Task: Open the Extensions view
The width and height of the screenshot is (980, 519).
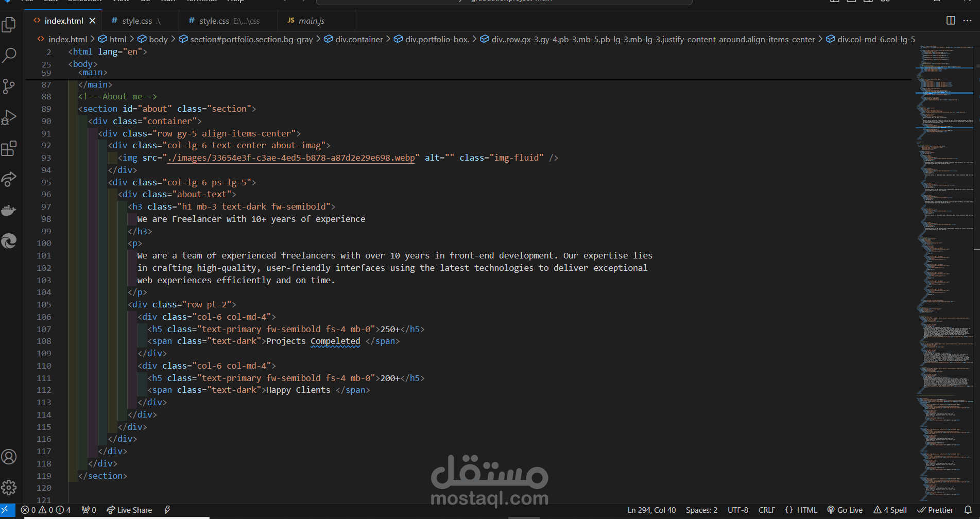Action: (9, 148)
